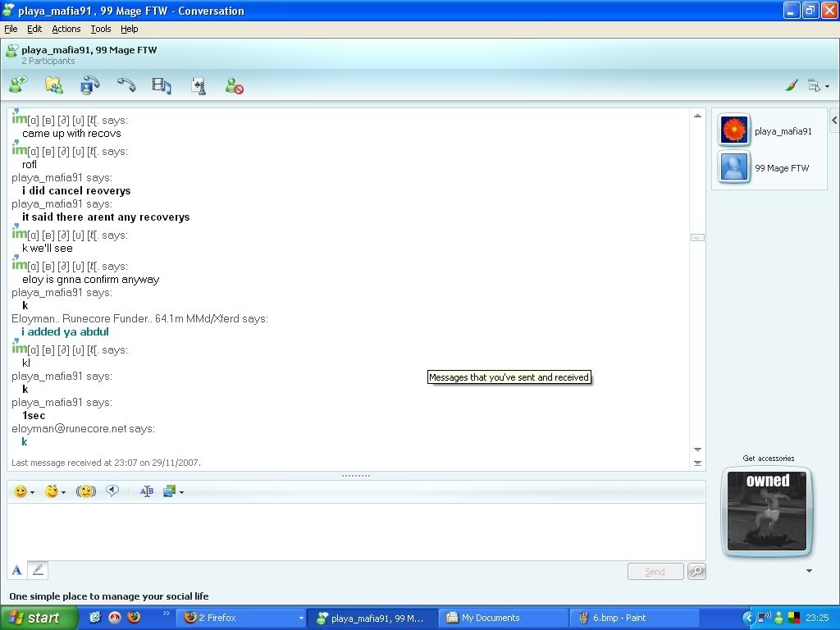Switch to handwriting input mode
Viewport: 840px width, 630px height.
coord(39,570)
